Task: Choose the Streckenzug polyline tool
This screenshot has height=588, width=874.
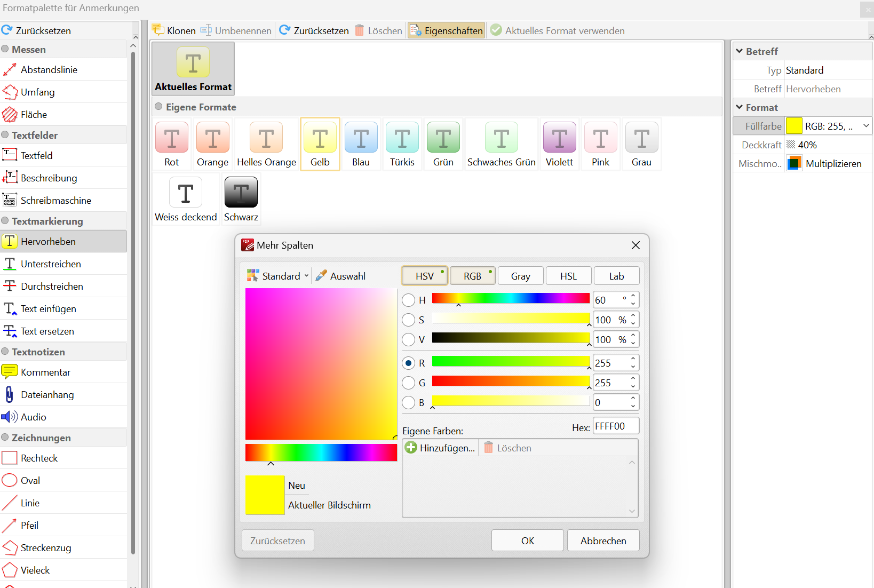Action: (63, 548)
